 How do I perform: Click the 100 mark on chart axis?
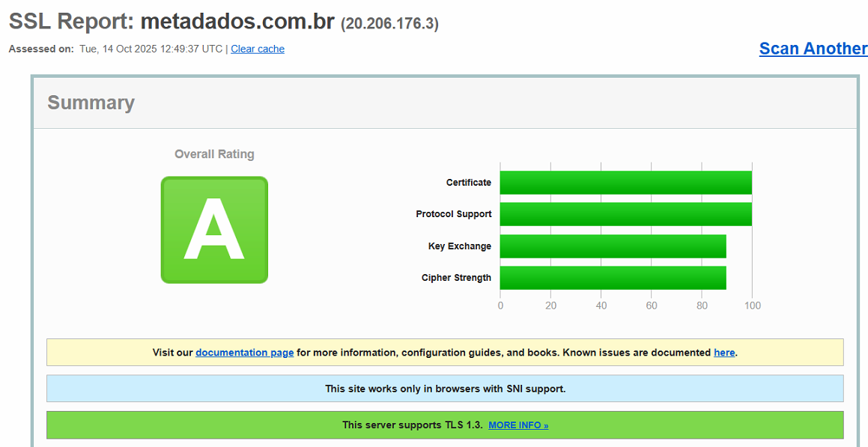[x=752, y=305]
